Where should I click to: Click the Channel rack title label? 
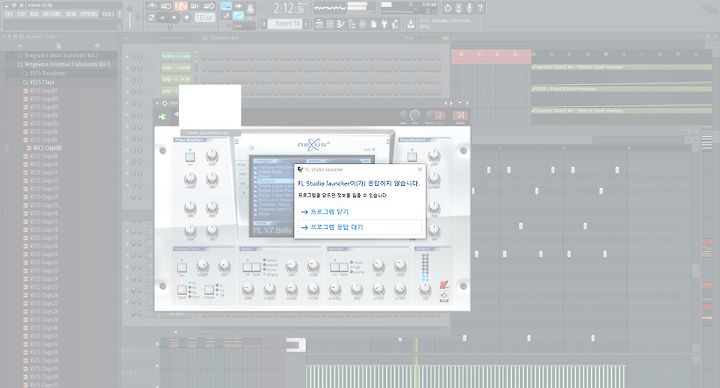(223, 38)
